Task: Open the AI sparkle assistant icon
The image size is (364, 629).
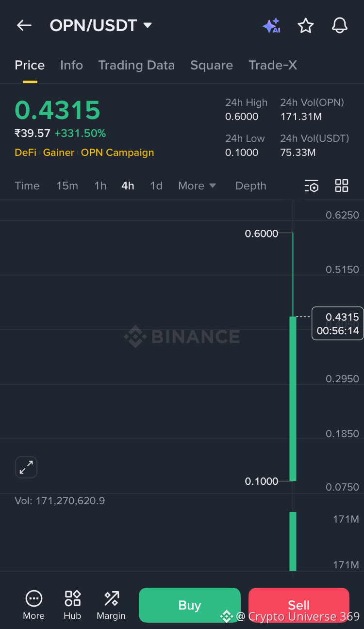Action: pyautogui.click(x=271, y=25)
